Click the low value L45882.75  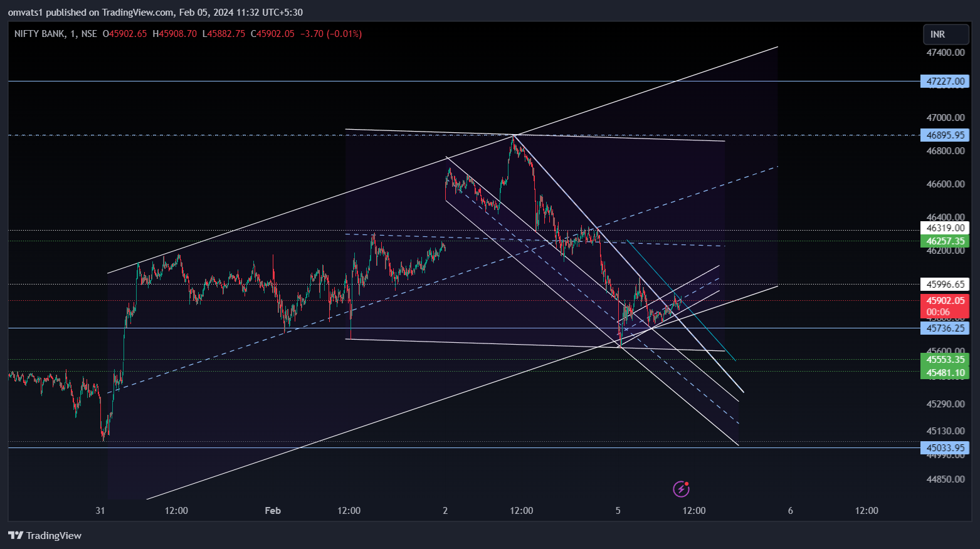(223, 34)
